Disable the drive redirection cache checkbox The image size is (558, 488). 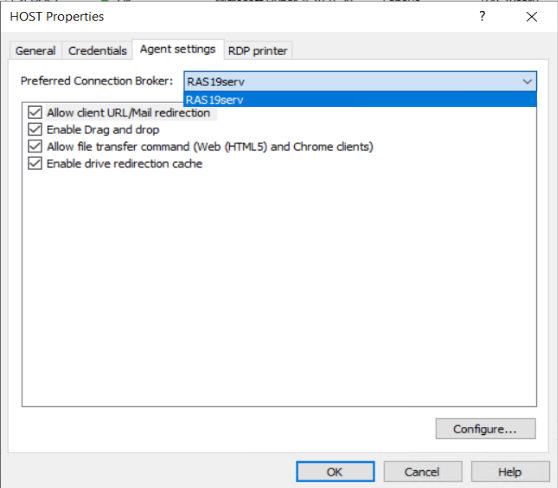35,163
